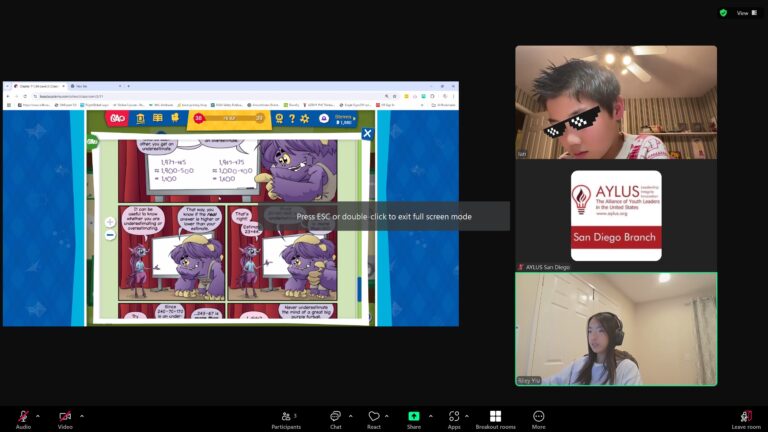Open audio options arrow beside Audio

click(x=38, y=416)
